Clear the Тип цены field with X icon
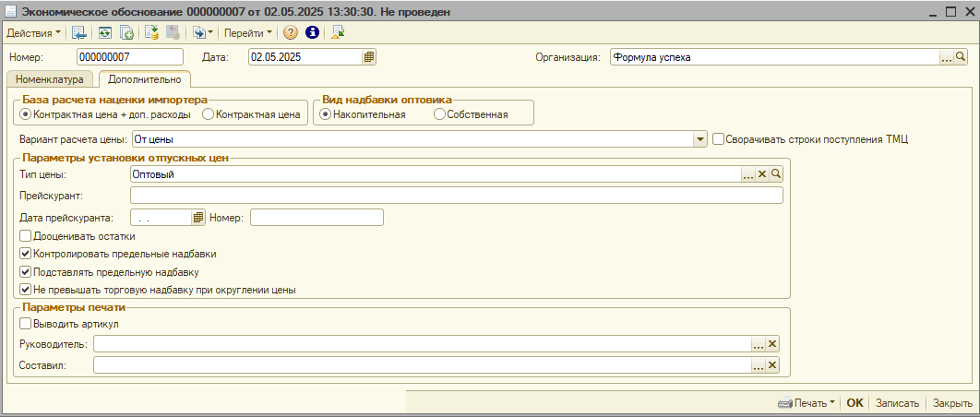 click(762, 173)
